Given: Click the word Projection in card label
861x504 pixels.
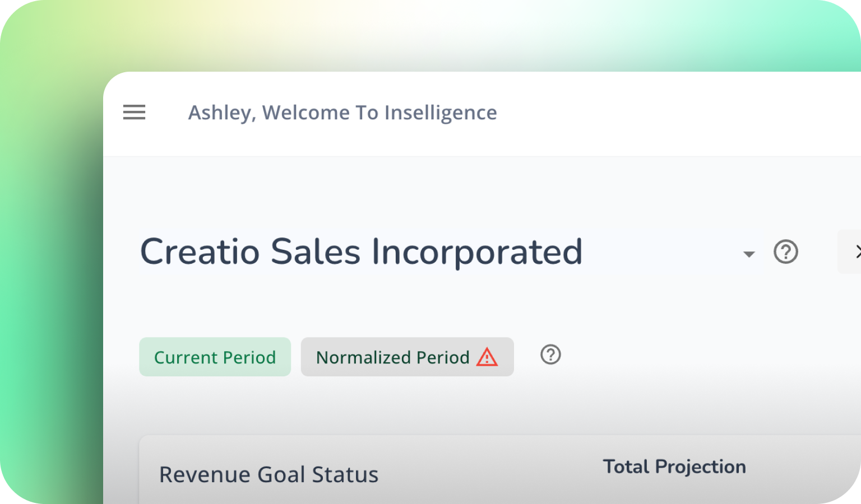Looking at the screenshot, I should [700, 467].
